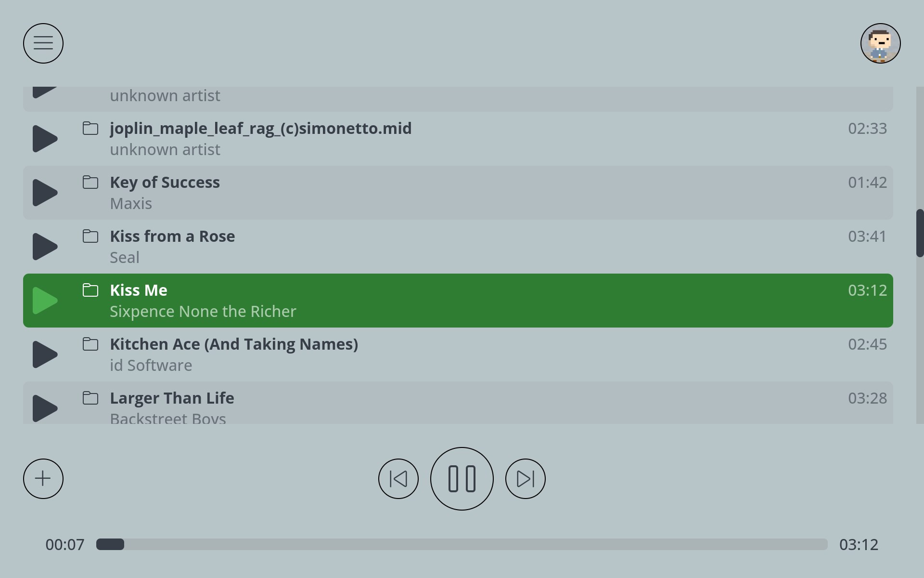Viewport: 924px width, 578px height.
Task: Play Larger Than Life by Backstreet Boys
Action: click(44, 408)
